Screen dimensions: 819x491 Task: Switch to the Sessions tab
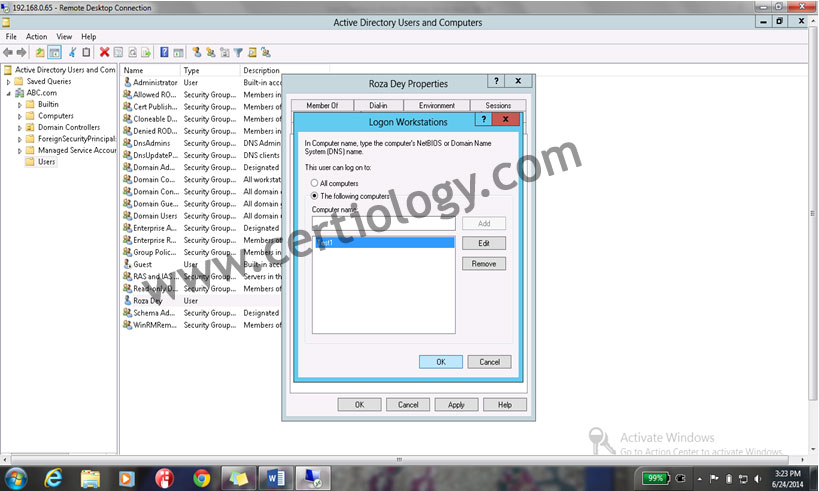tap(498, 106)
